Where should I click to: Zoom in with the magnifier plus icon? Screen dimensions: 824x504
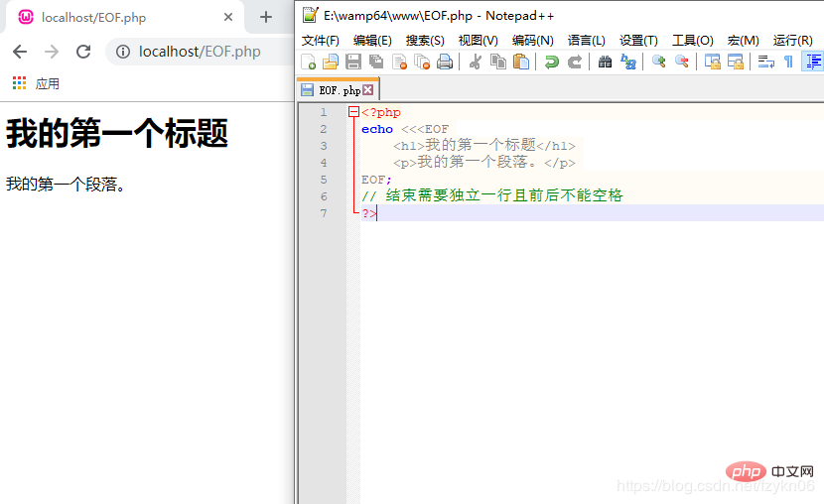point(658,62)
